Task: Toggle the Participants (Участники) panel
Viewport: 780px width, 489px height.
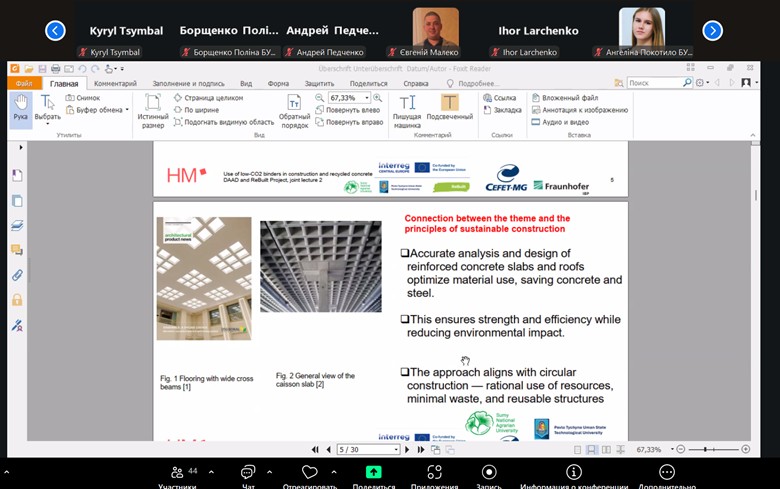Action: pos(177,474)
